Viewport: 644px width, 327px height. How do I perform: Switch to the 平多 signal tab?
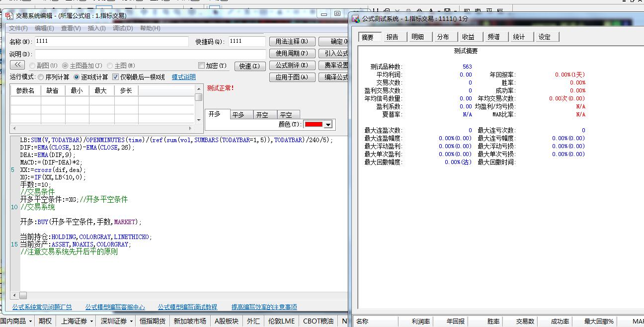coord(239,115)
